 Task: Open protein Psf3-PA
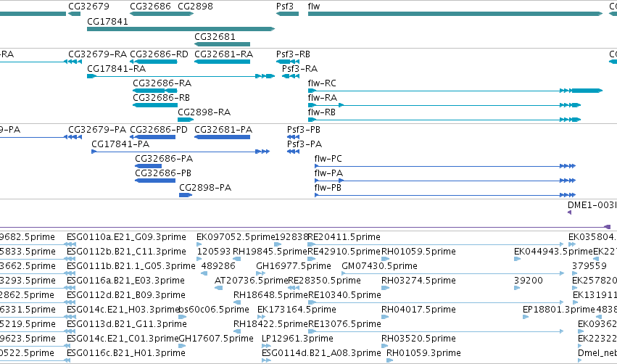[305, 144]
